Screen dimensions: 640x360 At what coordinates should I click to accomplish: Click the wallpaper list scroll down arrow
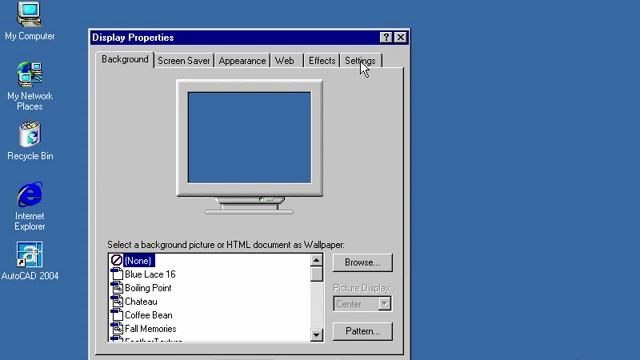(x=316, y=335)
